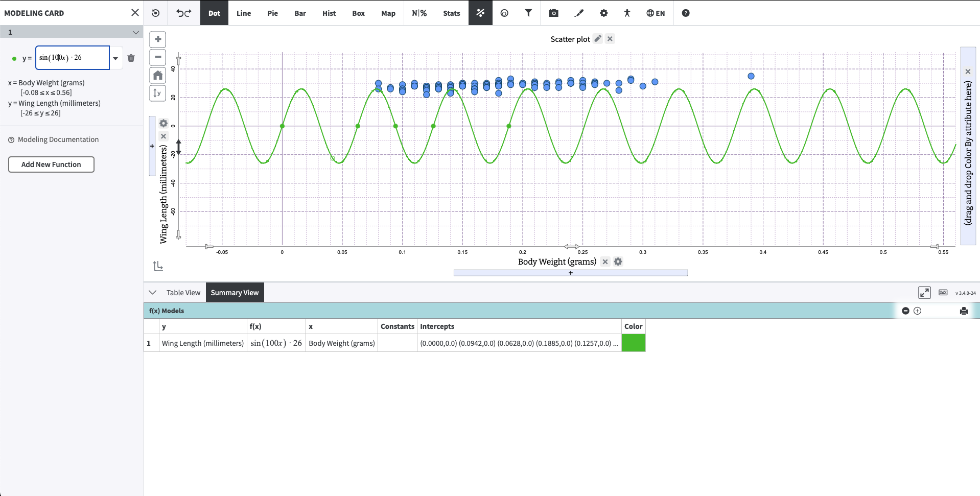Open y-axis Wing Length settings gear
This screenshot has height=496, width=980.
[x=164, y=123]
